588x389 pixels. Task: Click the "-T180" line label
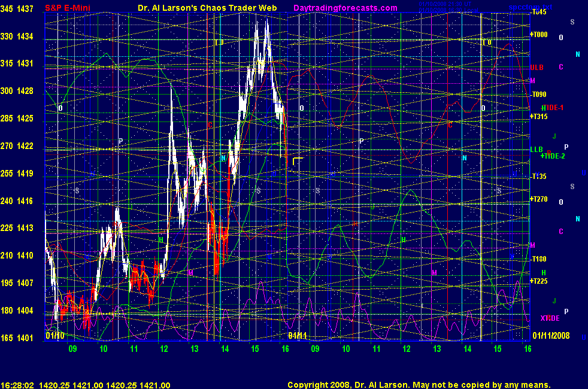[538, 259]
